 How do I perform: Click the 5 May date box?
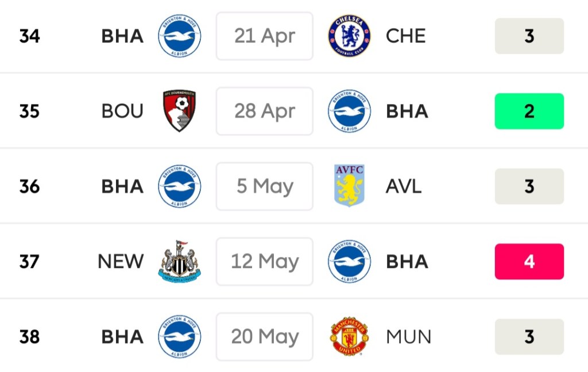(265, 186)
